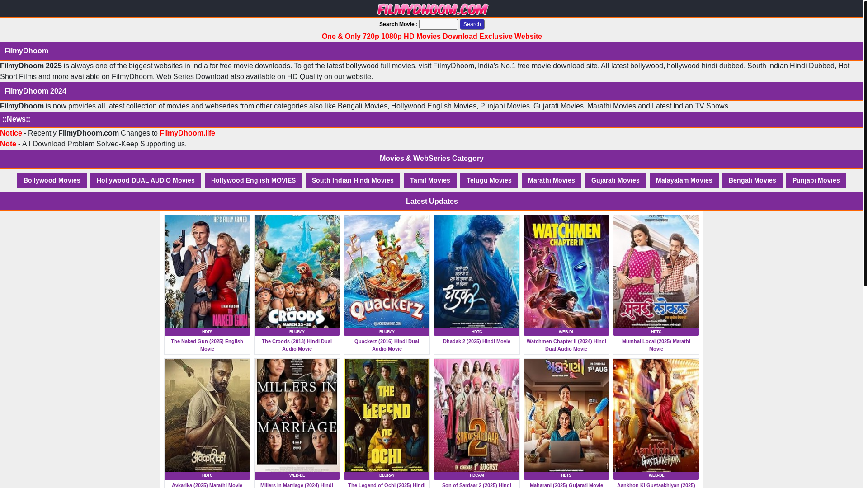Open the FilmyDhoom.life link
This screenshot has width=868, height=488.
point(187,133)
